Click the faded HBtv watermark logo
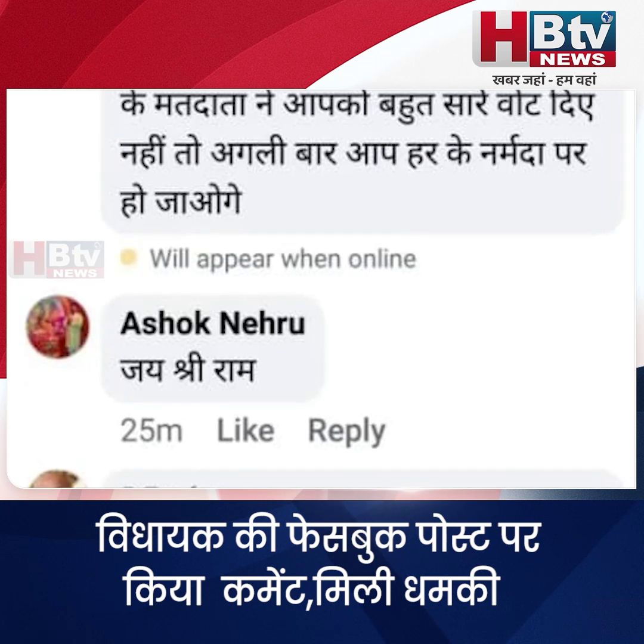 (57, 259)
